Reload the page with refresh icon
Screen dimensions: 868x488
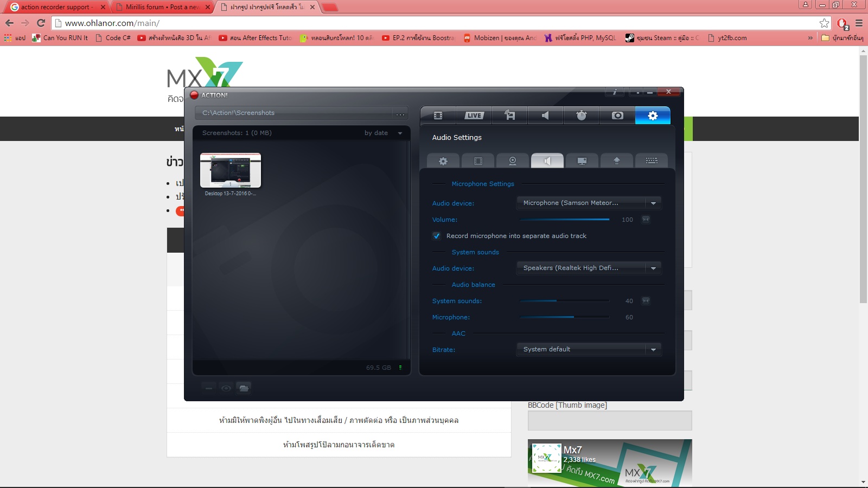pyautogui.click(x=41, y=23)
